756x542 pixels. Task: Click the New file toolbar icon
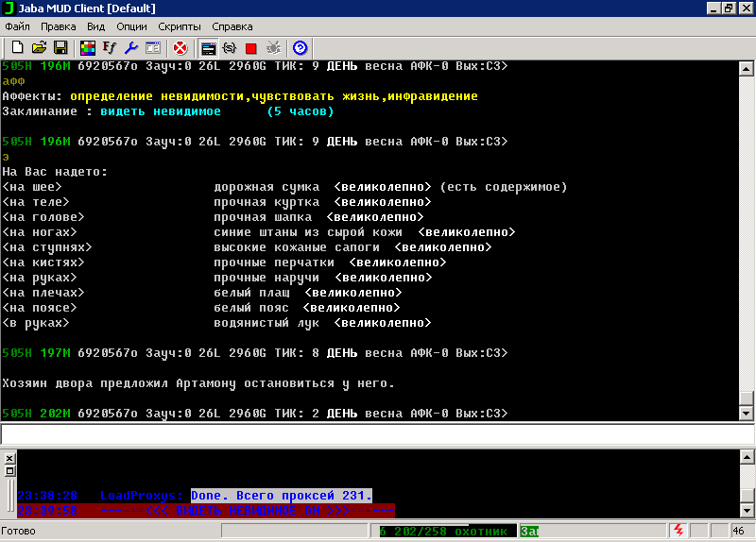tap(17, 47)
